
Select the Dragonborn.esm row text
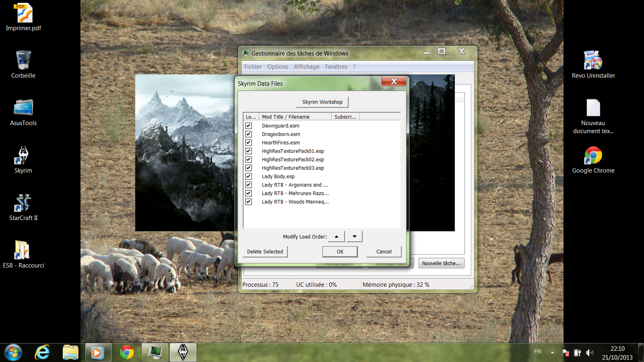tap(281, 134)
